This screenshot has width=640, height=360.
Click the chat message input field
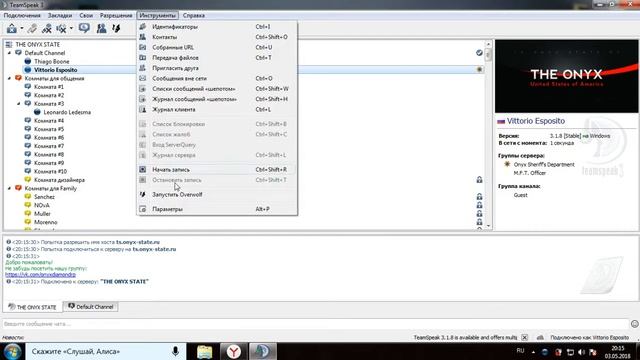tap(315, 324)
